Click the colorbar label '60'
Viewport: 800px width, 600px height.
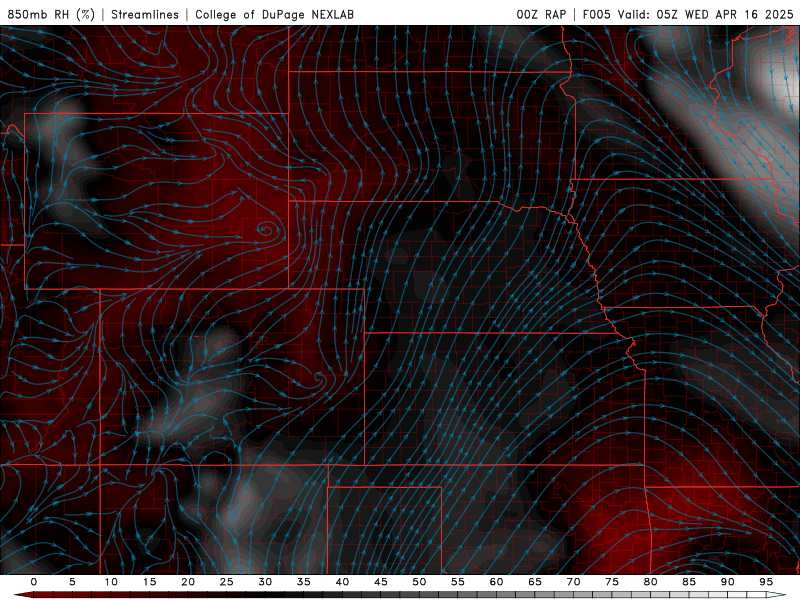(x=496, y=582)
